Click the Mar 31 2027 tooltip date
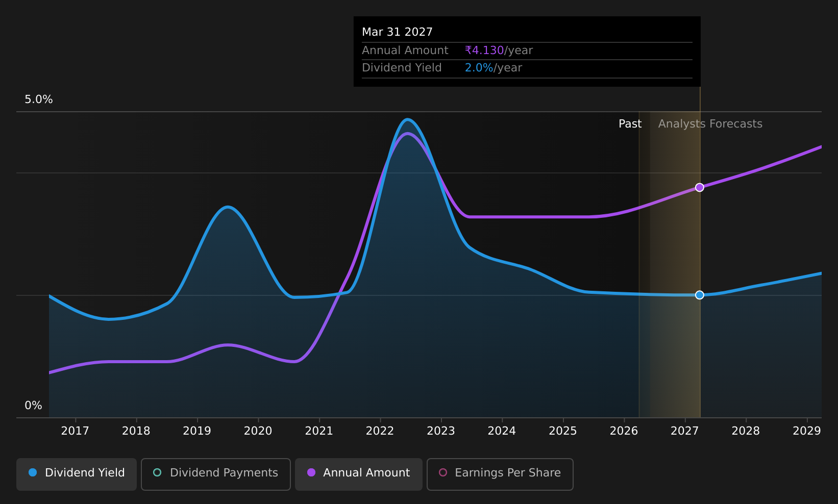The height and width of the screenshot is (504, 838). click(x=398, y=32)
